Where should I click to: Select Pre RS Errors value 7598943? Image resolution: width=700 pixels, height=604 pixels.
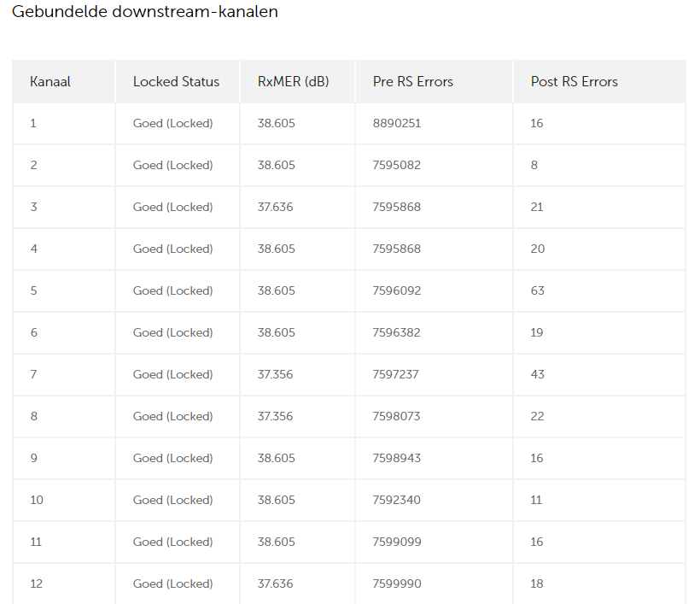tap(397, 459)
